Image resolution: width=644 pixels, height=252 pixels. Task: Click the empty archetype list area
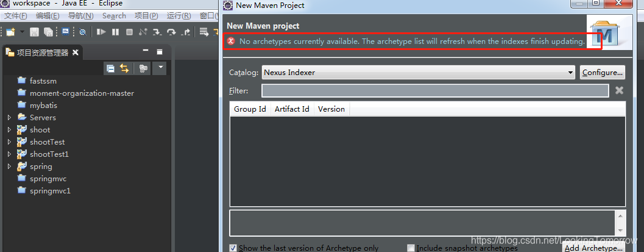point(428,161)
